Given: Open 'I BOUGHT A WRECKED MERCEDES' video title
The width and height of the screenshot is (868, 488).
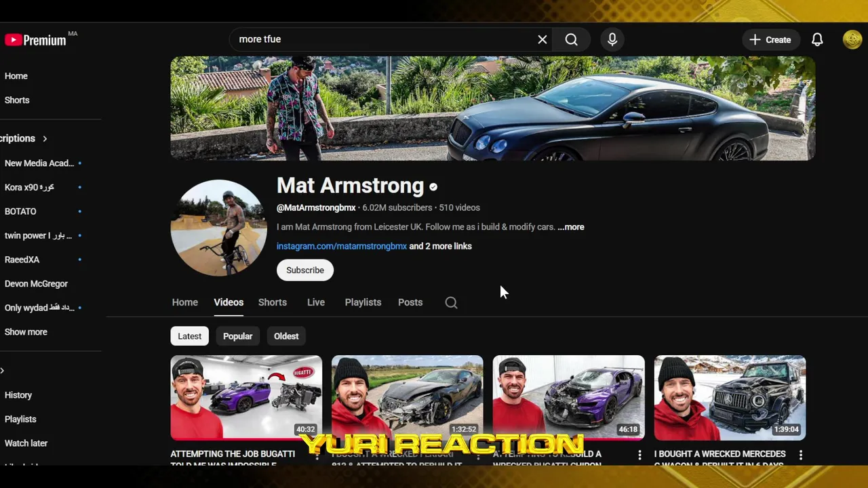Looking at the screenshot, I should click(720, 457).
